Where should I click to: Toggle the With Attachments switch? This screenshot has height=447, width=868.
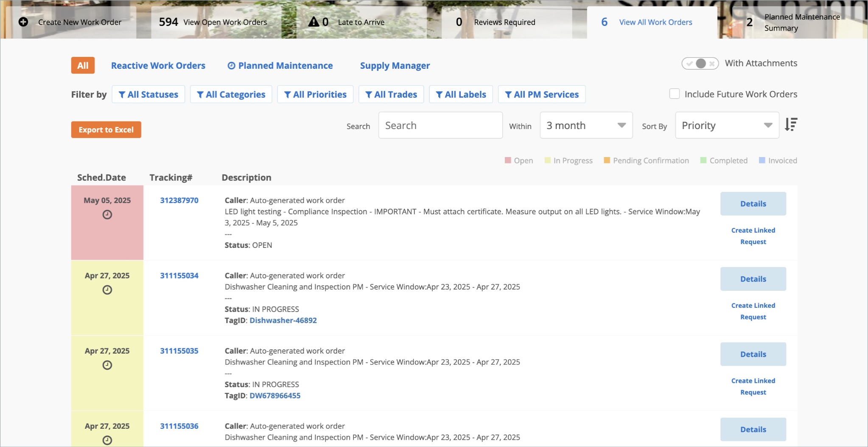pos(698,63)
